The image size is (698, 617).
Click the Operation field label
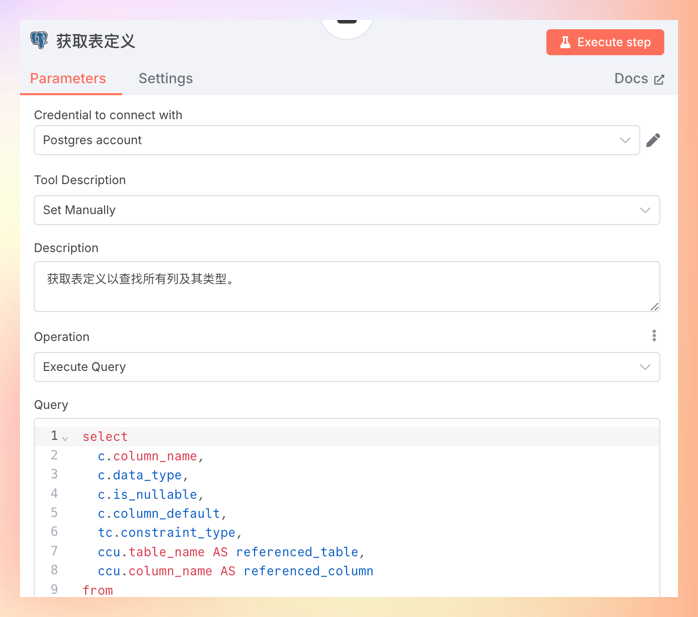pyautogui.click(x=62, y=337)
